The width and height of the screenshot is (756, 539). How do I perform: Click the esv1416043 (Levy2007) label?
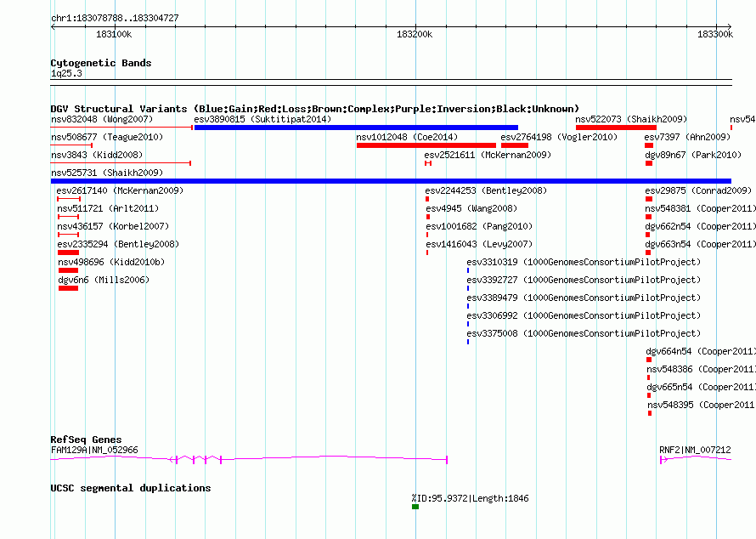(479, 244)
